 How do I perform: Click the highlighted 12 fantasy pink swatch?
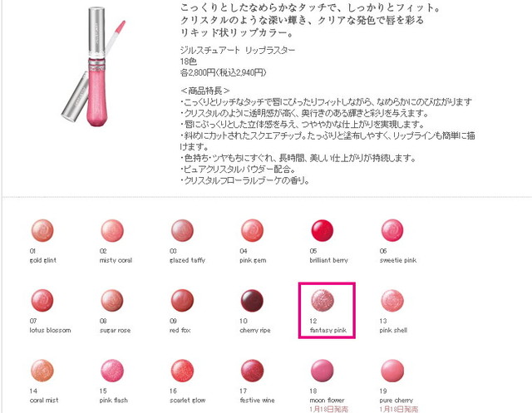pos(323,301)
